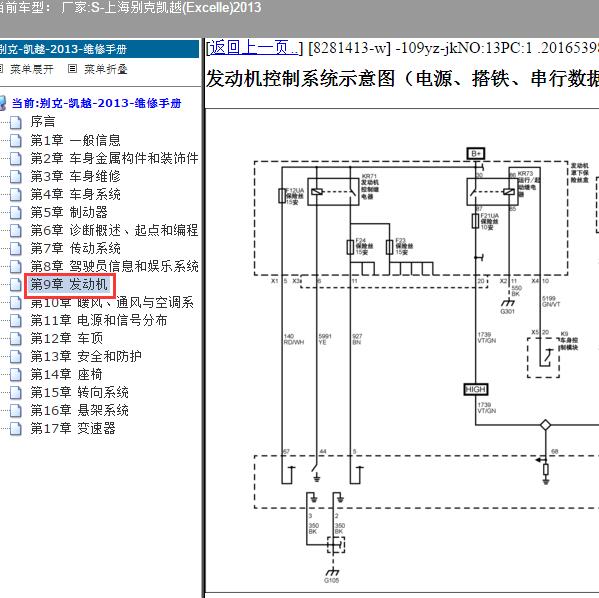This screenshot has height=598, width=599.
Task: Click the page icon beside 第7章
Action: coord(16,248)
